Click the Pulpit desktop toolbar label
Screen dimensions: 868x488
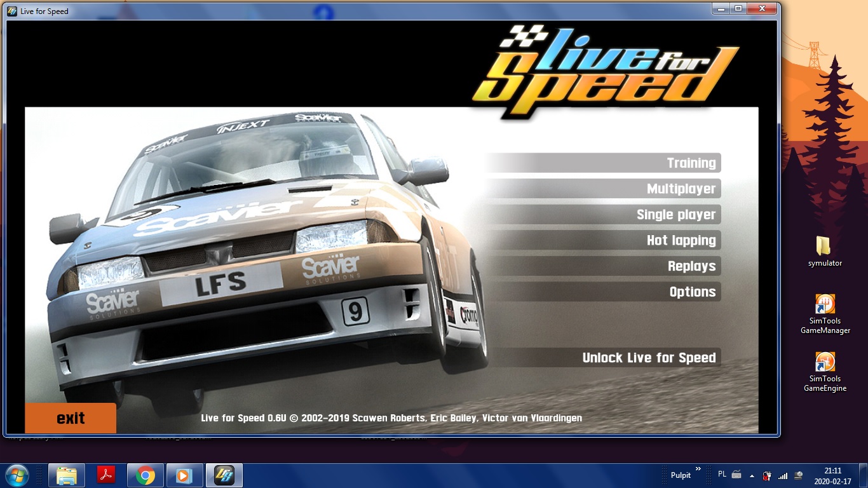pos(681,475)
